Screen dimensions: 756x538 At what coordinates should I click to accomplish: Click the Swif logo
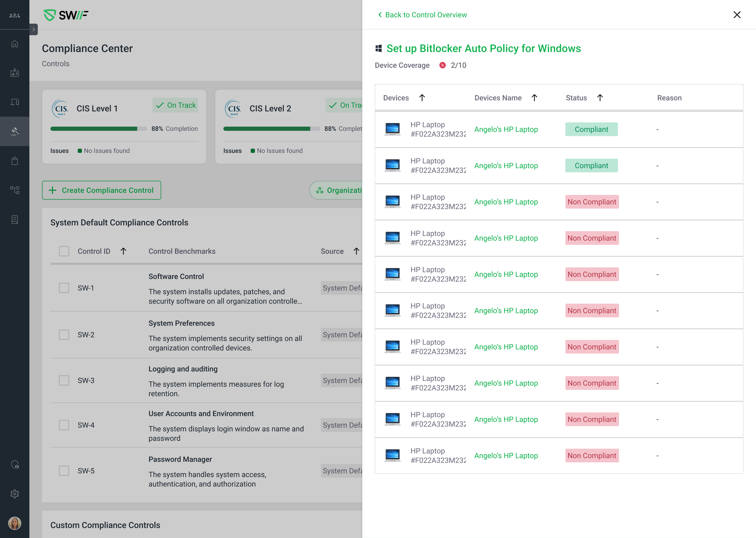(x=66, y=15)
